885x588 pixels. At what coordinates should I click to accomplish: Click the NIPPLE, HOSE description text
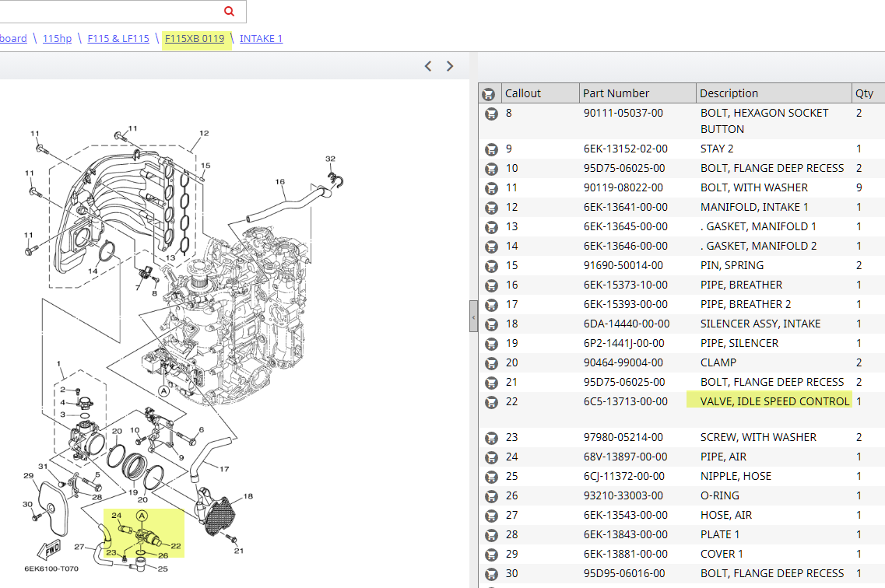(736, 476)
